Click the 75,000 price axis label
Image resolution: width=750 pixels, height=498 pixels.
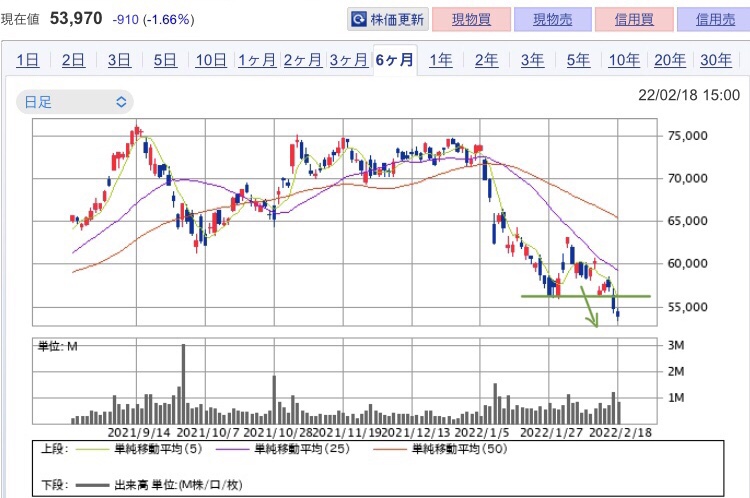click(x=687, y=136)
